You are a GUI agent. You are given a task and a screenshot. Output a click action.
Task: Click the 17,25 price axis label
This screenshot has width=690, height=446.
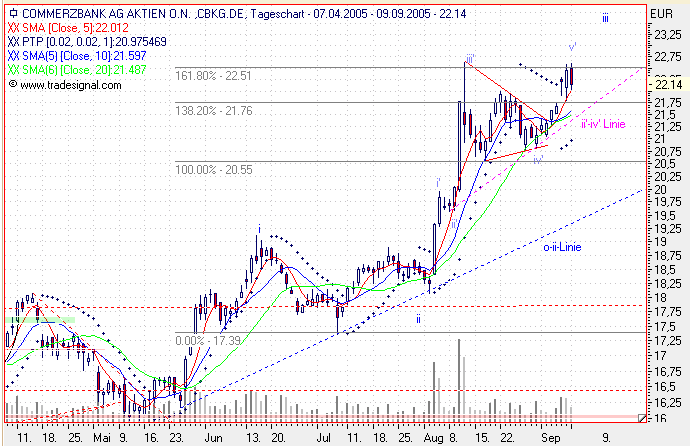[668, 341]
